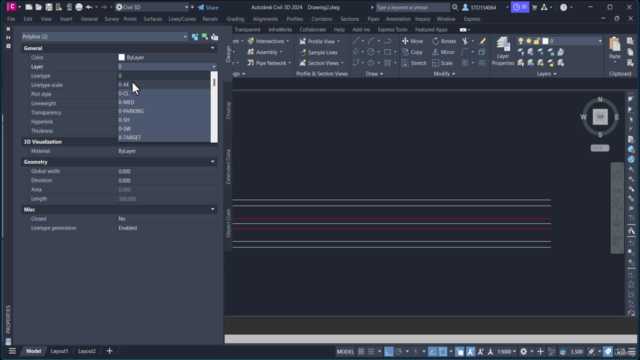Select the Copy tool in Modify panel
This screenshot has width=640, height=360.
coord(412,52)
